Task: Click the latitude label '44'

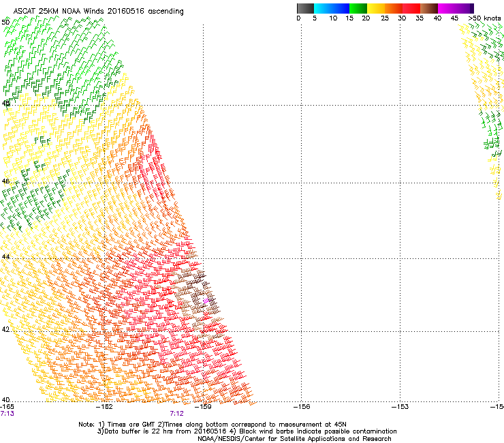Action: [x=5, y=256]
